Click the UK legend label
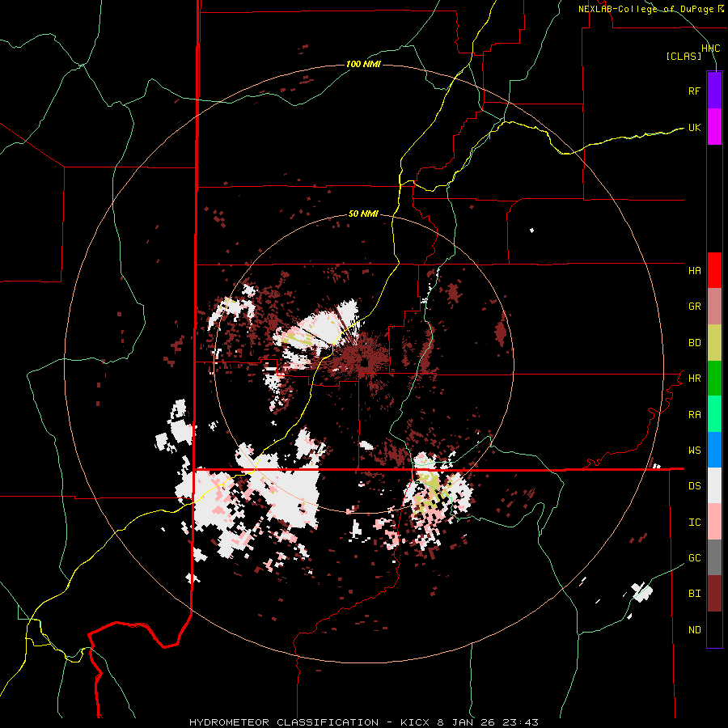The height and width of the screenshot is (728, 728). coord(694,127)
